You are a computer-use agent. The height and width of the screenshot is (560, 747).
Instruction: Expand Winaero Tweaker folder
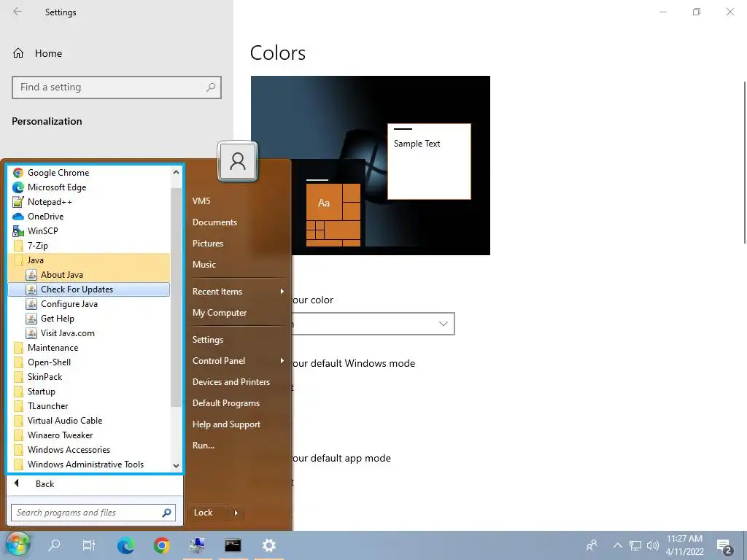88,435
